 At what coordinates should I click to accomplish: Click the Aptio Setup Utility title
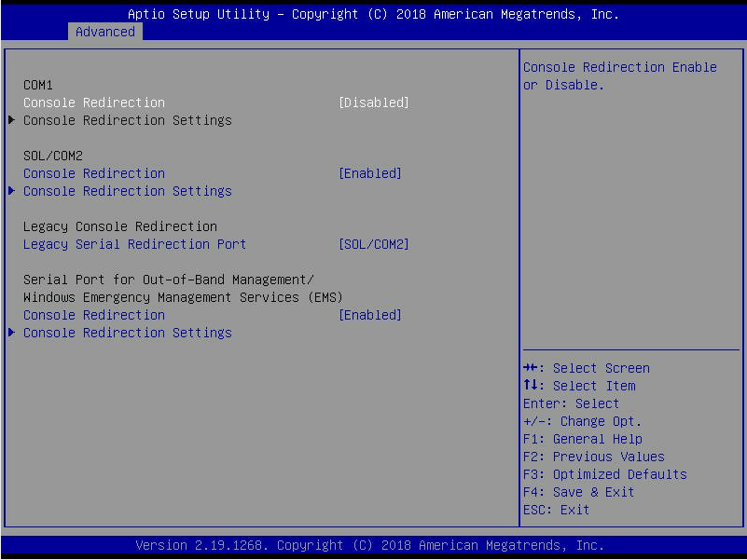point(373,14)
